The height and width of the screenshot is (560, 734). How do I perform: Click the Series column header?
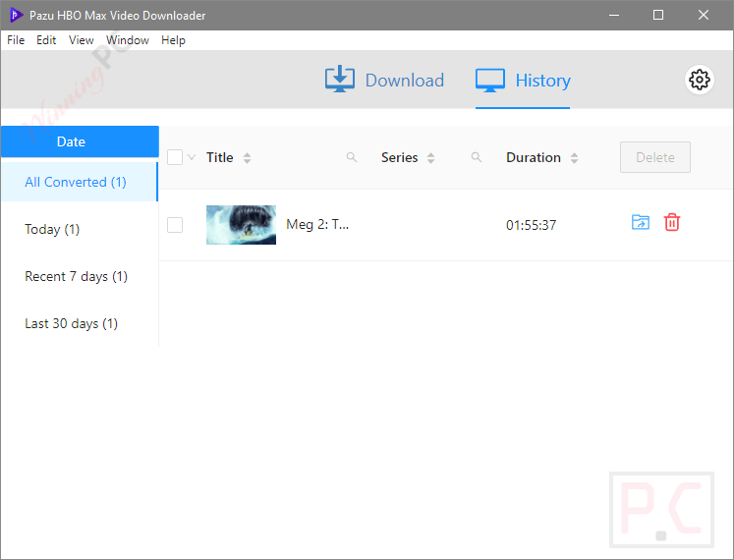[399, 157]
